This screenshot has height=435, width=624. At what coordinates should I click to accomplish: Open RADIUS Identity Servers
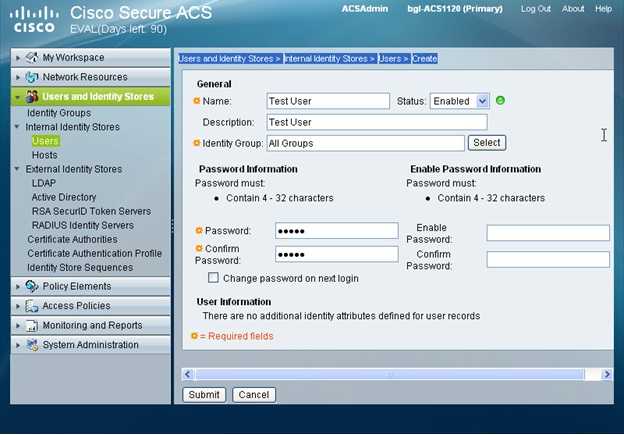tap(83, 225)
